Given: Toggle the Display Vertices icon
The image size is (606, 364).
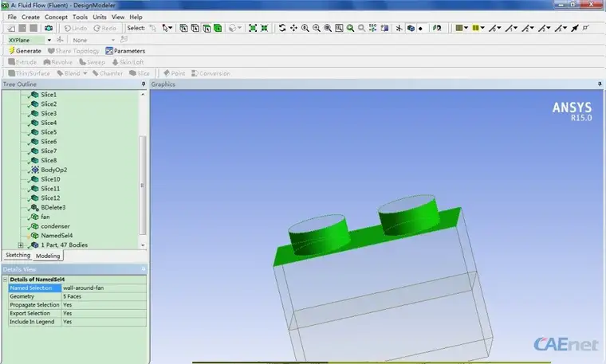Looking at the screenshot, I should tap(586, 28).
